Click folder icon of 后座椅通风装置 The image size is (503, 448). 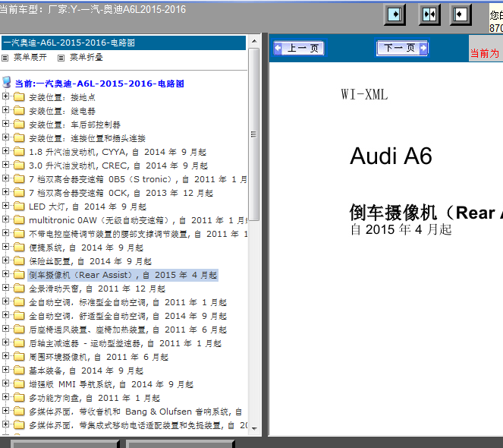click(x=19, y=330)
